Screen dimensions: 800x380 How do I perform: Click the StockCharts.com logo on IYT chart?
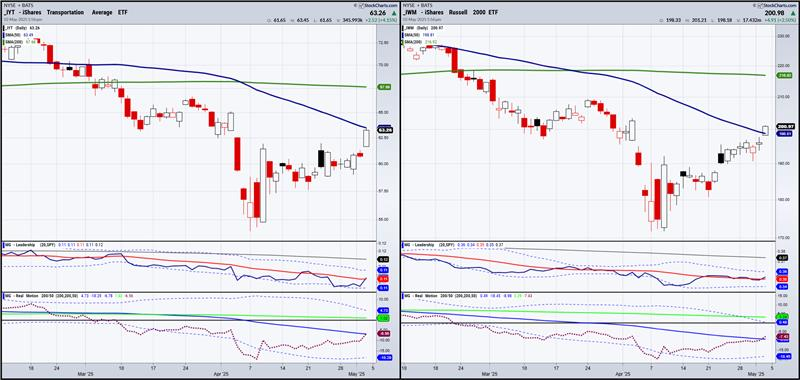point(378,5)
